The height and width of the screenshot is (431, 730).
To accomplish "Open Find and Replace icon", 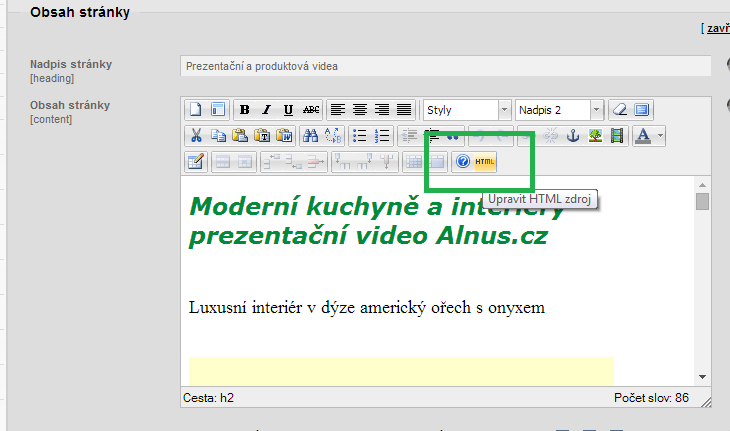I will (333, 136).
